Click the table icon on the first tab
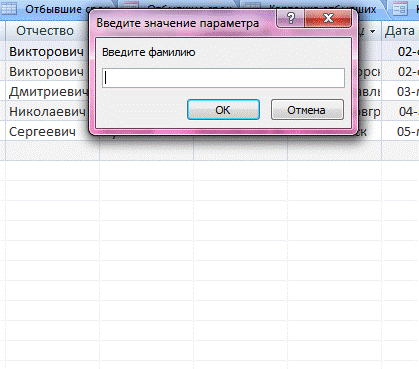Viewport: 419px width, 369px height. (8, 9)
